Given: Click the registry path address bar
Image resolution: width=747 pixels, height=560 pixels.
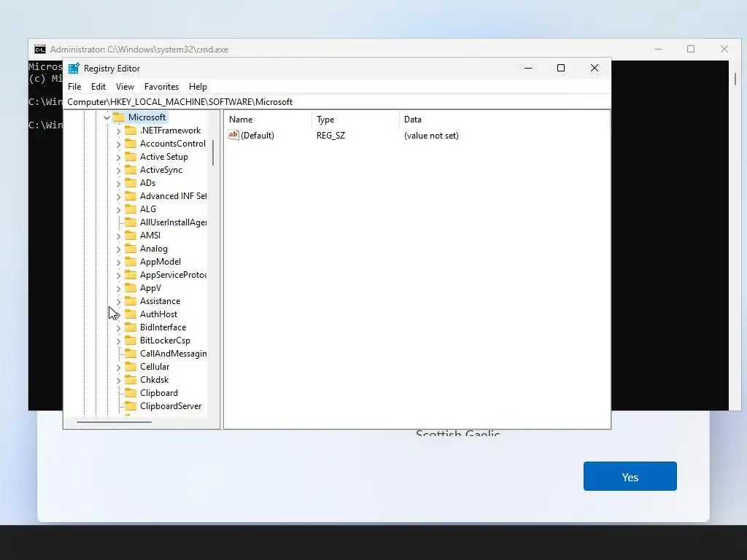Looking at the screenshot, I should point(337,102).
